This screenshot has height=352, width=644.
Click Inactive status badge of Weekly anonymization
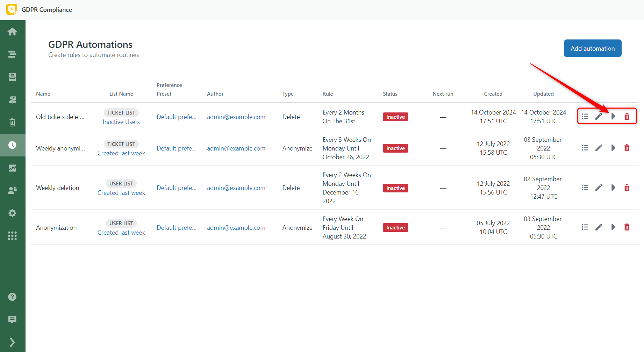[x=395, y=148]
